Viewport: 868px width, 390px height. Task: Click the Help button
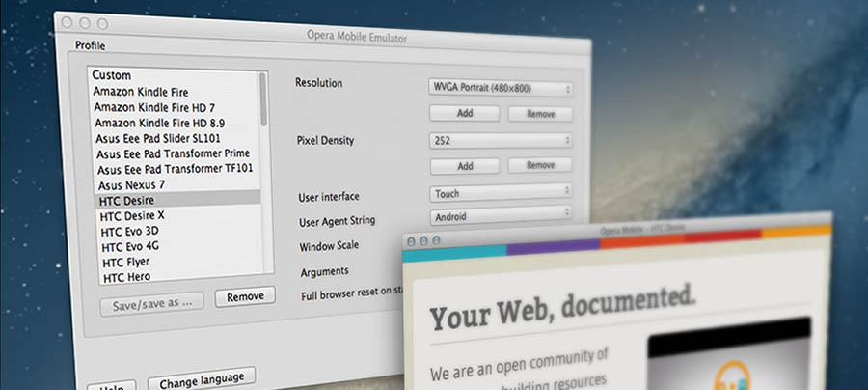[111, 386]
